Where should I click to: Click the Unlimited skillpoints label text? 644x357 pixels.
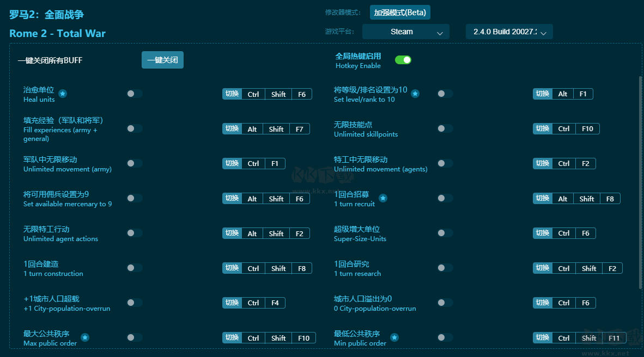(x=366, y=134)
